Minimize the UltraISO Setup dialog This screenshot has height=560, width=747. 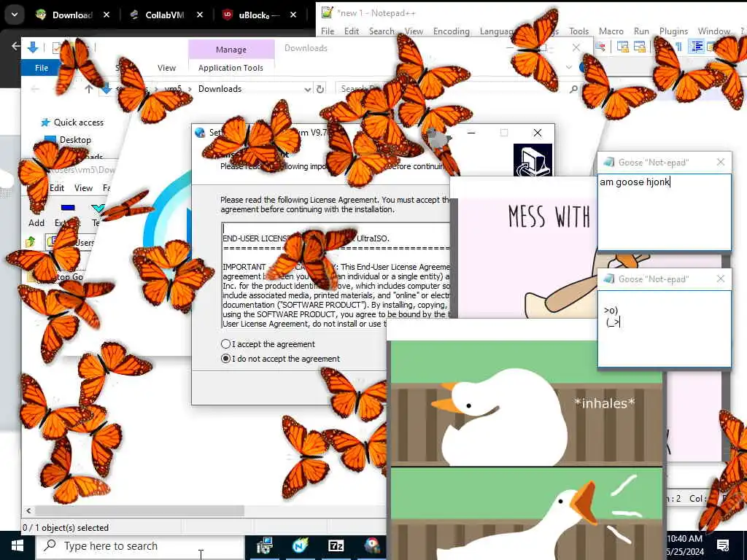pyautogui.click(x=471, y=133)
